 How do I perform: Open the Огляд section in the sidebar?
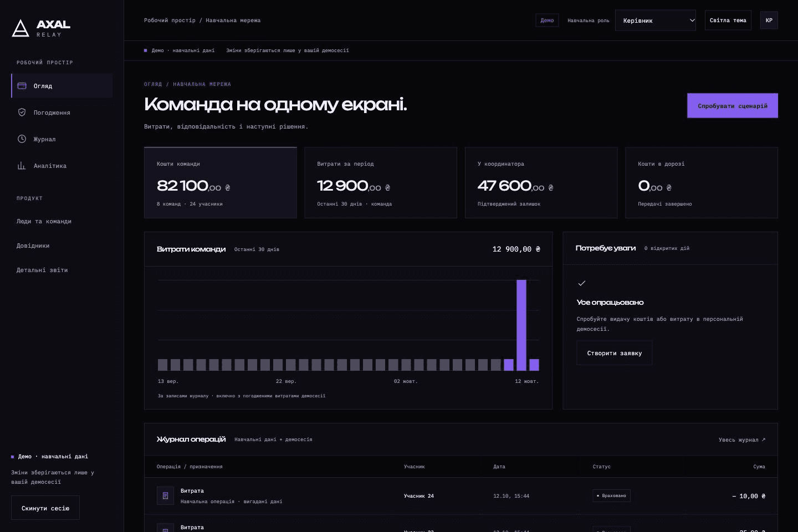click(x=62, y=86)
